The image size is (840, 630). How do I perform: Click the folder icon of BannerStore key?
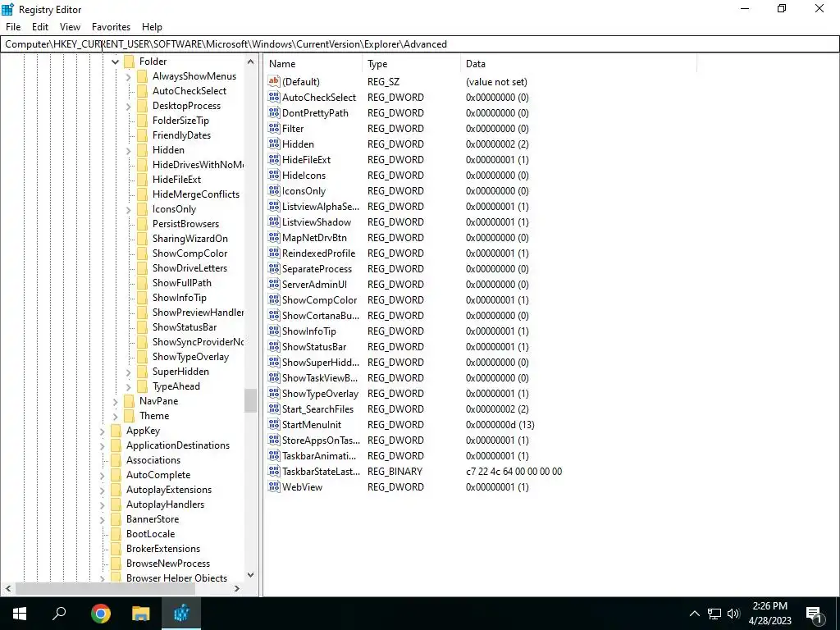pos(116,519)
